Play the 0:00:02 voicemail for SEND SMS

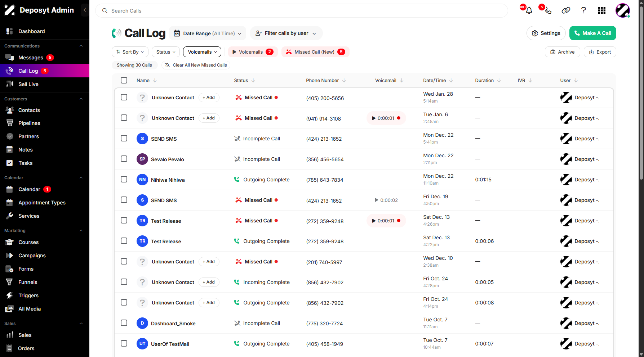tap(386, 200)
